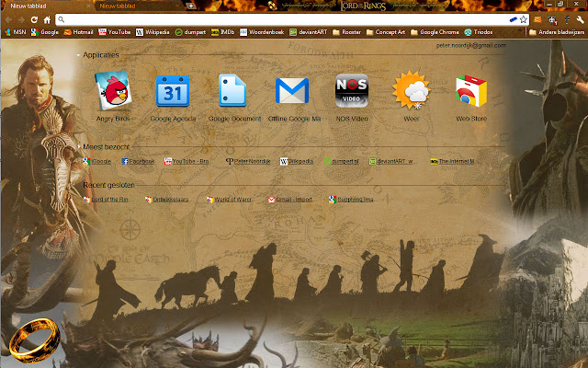
Task: Expand the Rooster bookmark folder
Action: [347, 32]
